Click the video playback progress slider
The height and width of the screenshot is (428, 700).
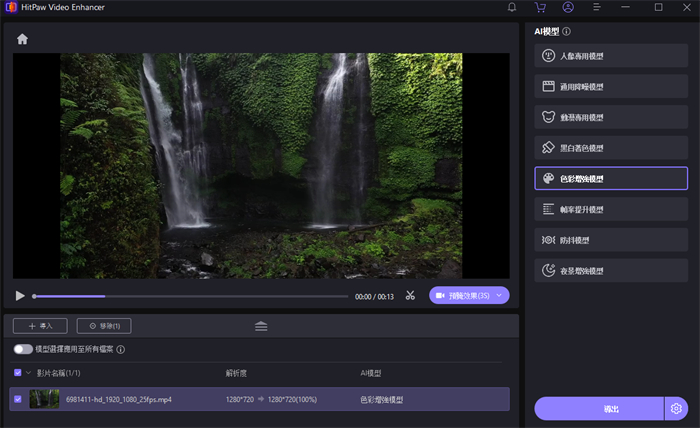coord(190,296)
